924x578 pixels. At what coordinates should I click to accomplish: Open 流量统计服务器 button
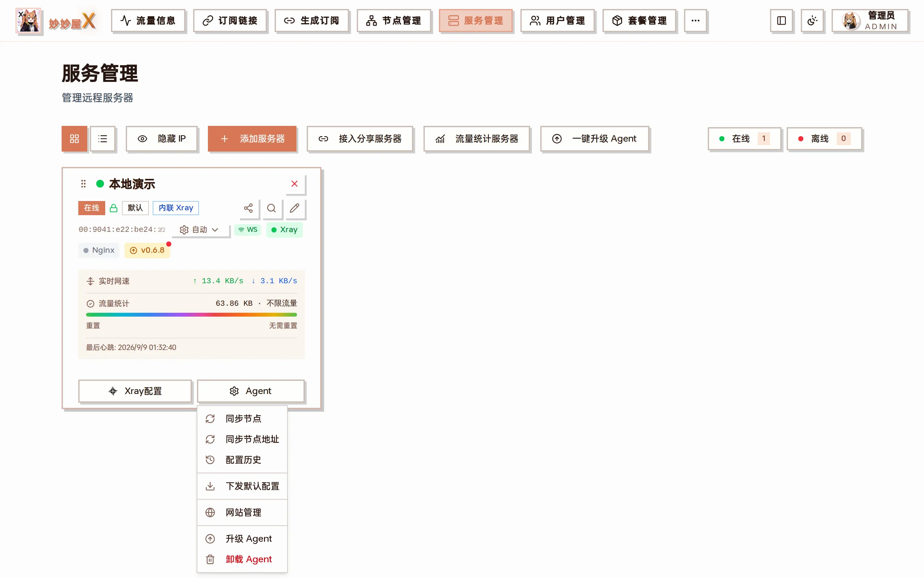476,139
